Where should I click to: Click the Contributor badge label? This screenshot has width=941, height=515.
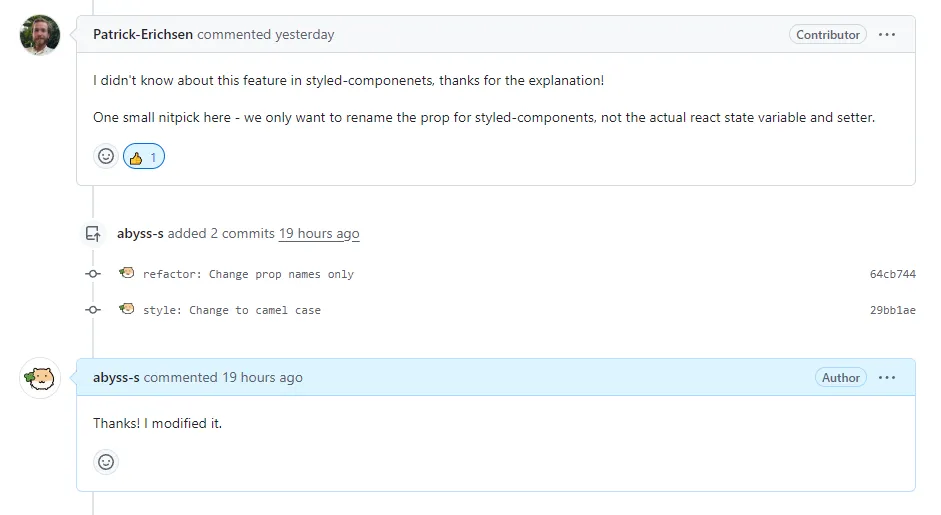(828, 35)
